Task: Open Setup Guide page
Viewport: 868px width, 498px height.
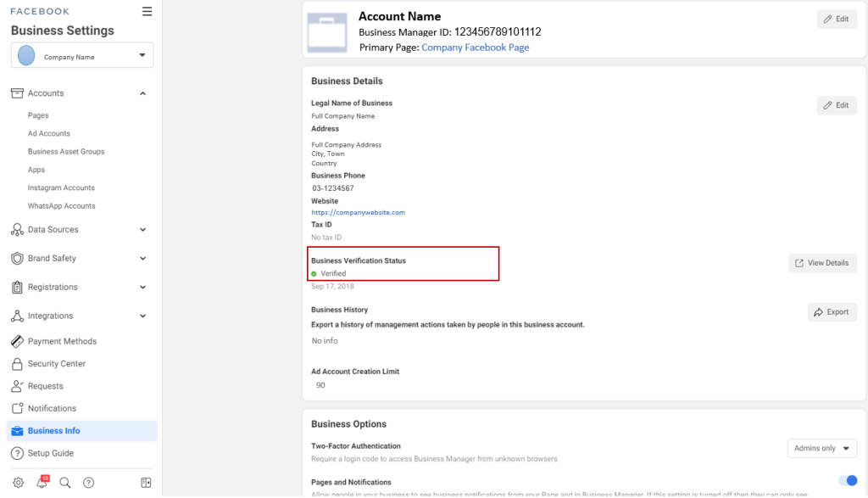Action: 50,453
